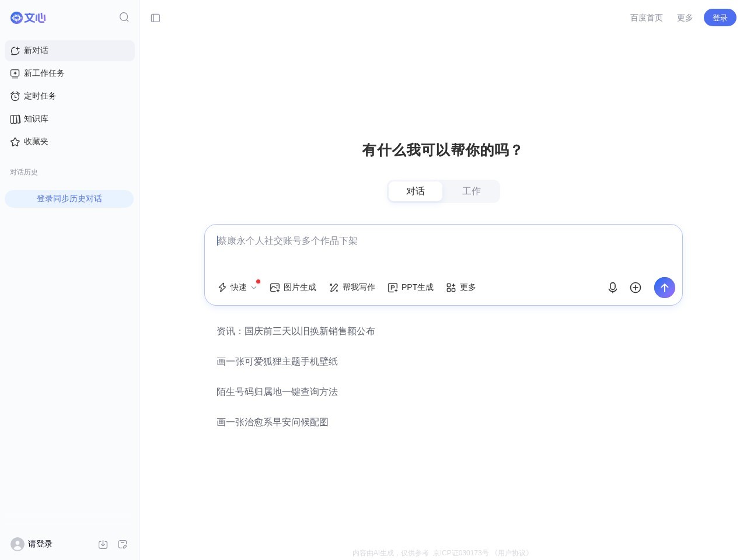The width and height of the screenshot is (747, 560).
Task: Select suggestion 资讯：国庆前三天以旧换新销售额公布
Action: coord(296,331)
